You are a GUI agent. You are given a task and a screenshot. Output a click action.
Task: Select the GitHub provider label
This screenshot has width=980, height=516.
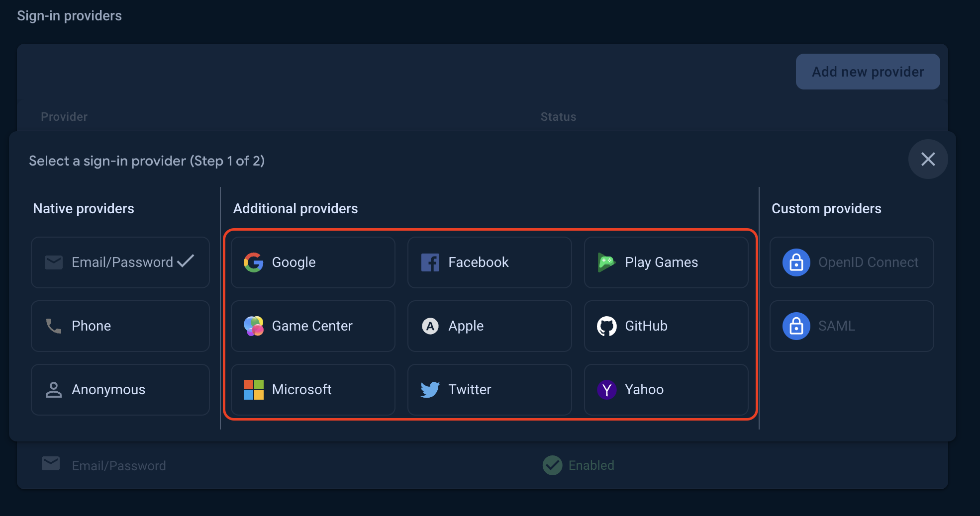646,326
